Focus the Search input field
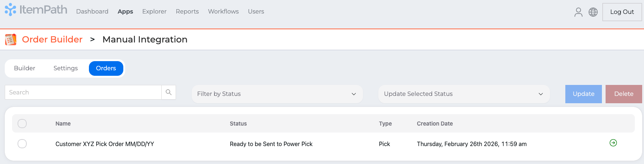 pyautogui.click(x=83, y=92)
